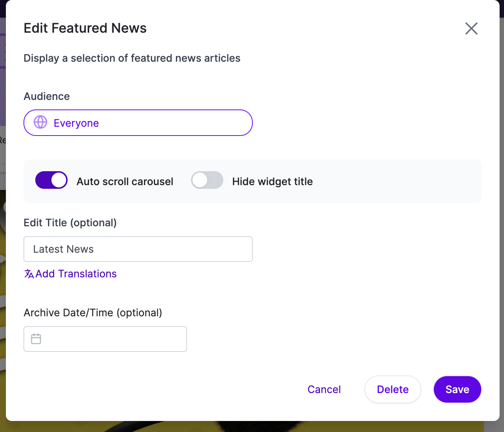Cancel editing the widget

324,389
